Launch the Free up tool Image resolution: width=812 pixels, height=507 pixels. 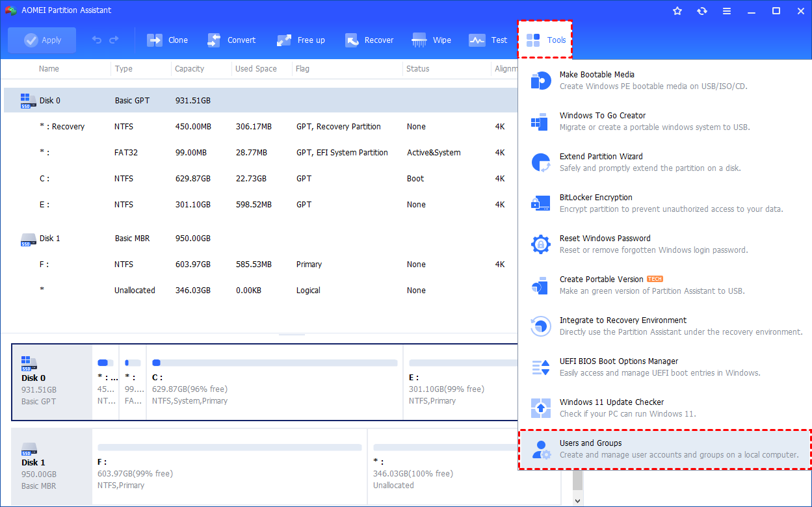point(300,40)
